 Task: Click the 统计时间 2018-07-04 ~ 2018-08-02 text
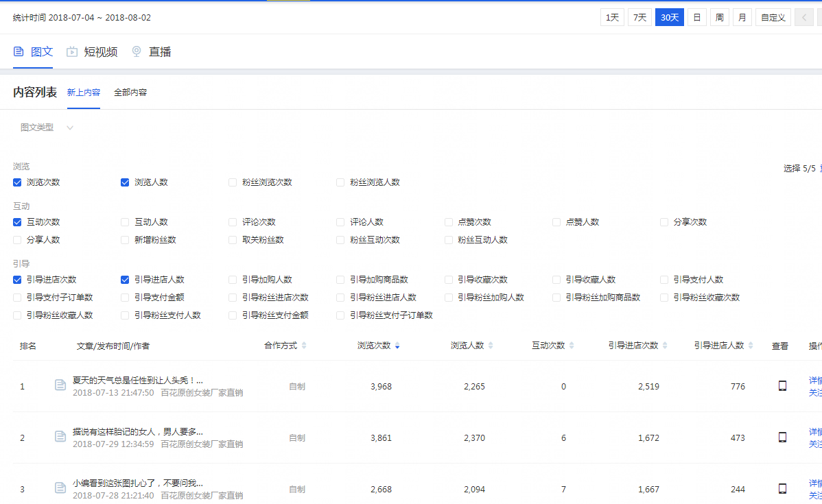tap(82, 17)
